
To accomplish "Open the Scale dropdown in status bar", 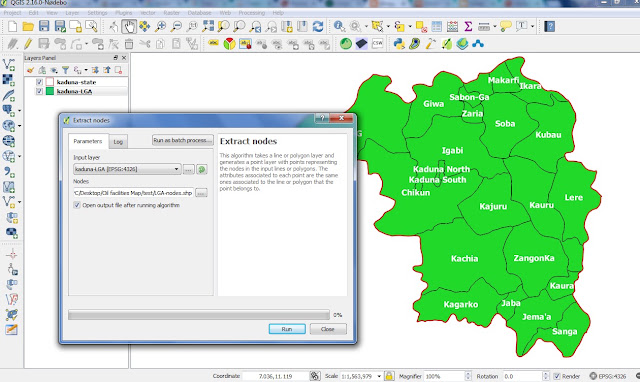I will click(x=379, y=376).
